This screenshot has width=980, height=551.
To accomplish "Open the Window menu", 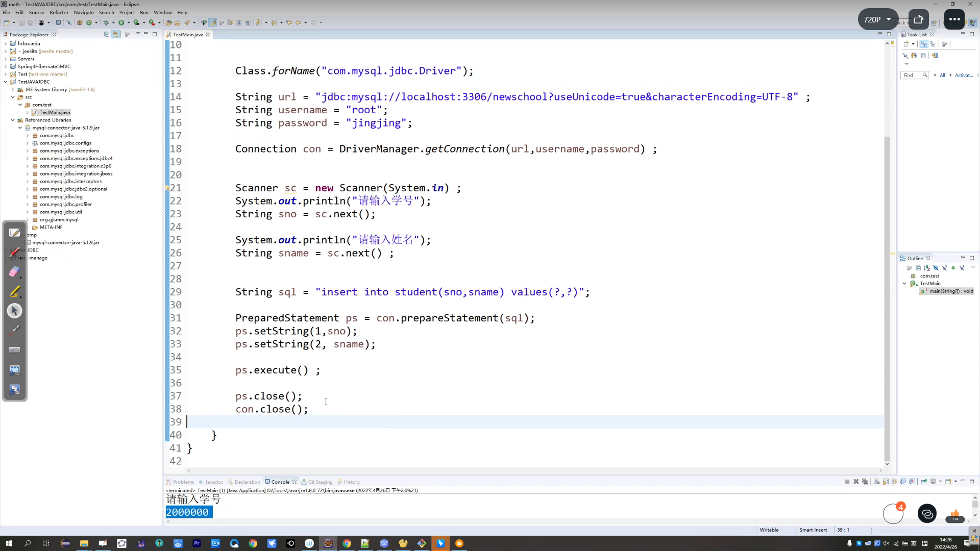I will (x=163, y=12).
